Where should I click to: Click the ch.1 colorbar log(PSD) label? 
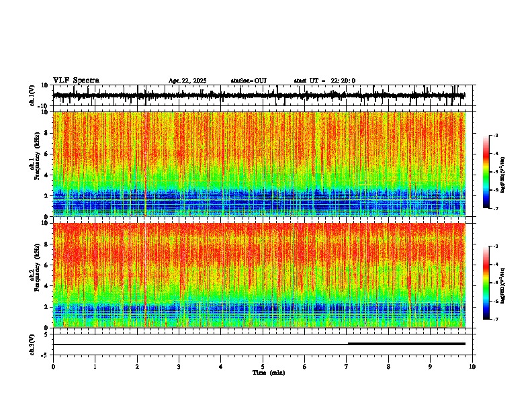coord(502,175)
